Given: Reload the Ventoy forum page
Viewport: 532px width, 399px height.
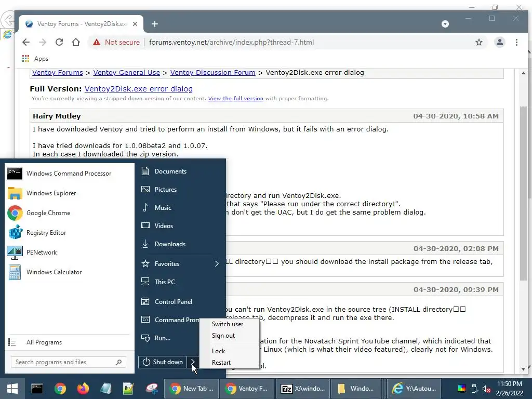Looking at the screenshot, I should pyautogui.click(x=59, y=42).
